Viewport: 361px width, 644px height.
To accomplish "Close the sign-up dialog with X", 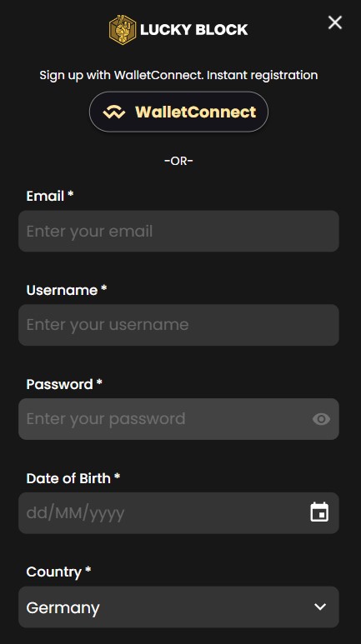I will pyautogui.click(x=334, y=22).
